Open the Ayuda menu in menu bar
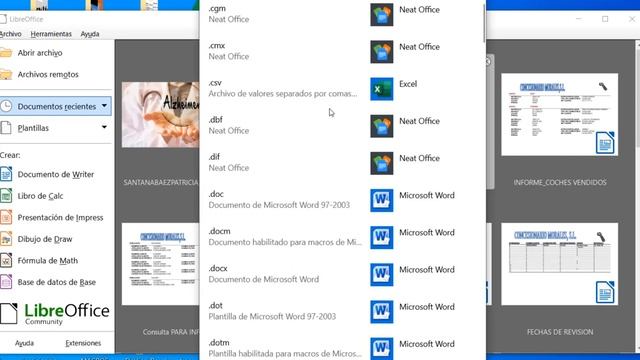Screen dimensions: 640x360 [90, 34]
